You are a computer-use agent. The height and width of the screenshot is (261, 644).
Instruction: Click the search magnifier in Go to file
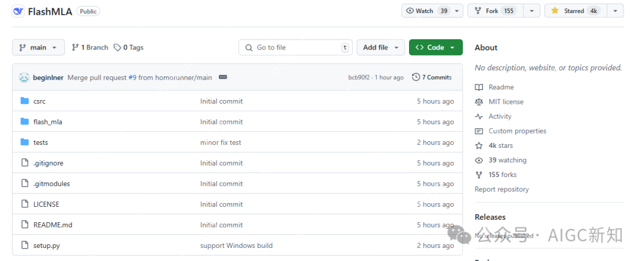249,48
